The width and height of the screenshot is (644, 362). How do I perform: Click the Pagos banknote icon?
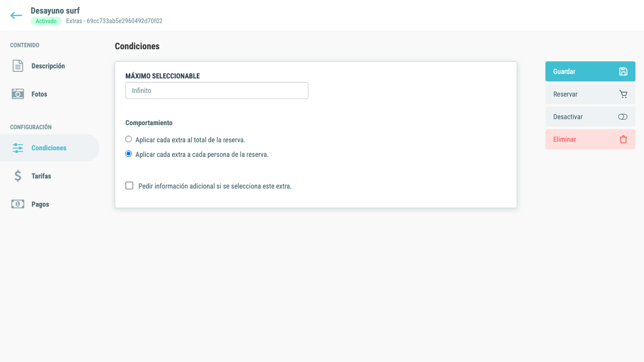click(18, 204)
